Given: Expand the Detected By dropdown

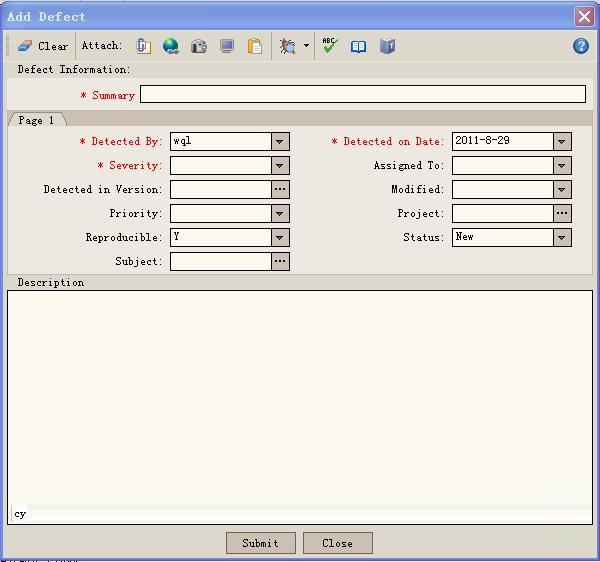Looking at the screenshot, I should point(280,142).
